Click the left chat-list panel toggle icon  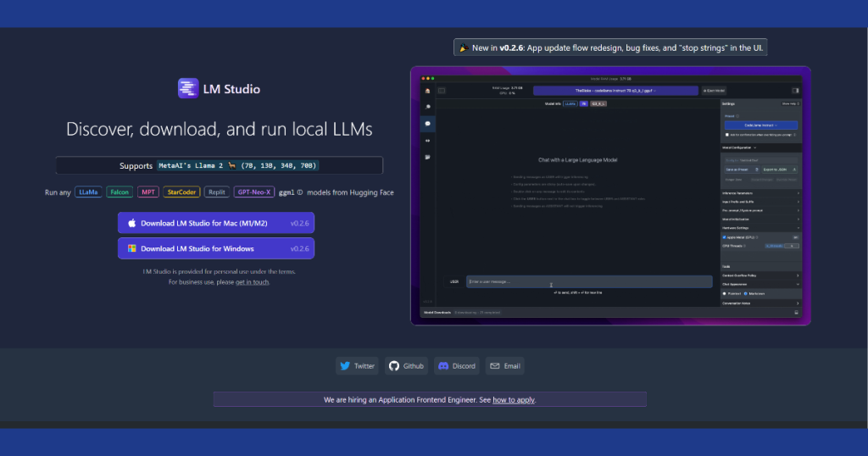[442, 91]
